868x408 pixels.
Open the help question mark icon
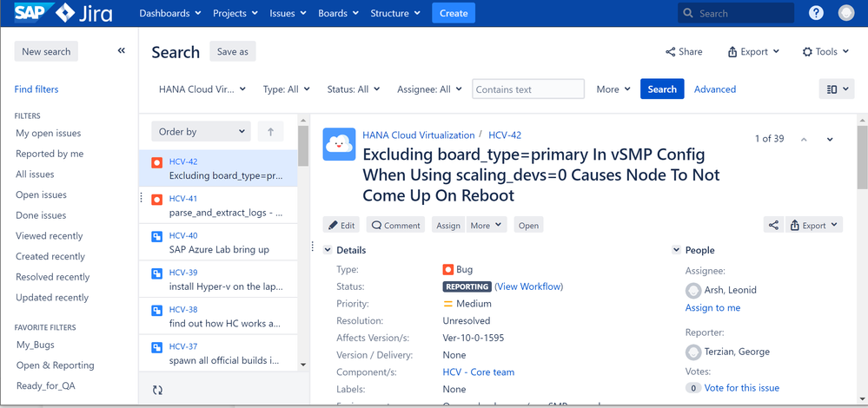click(816, 13)
